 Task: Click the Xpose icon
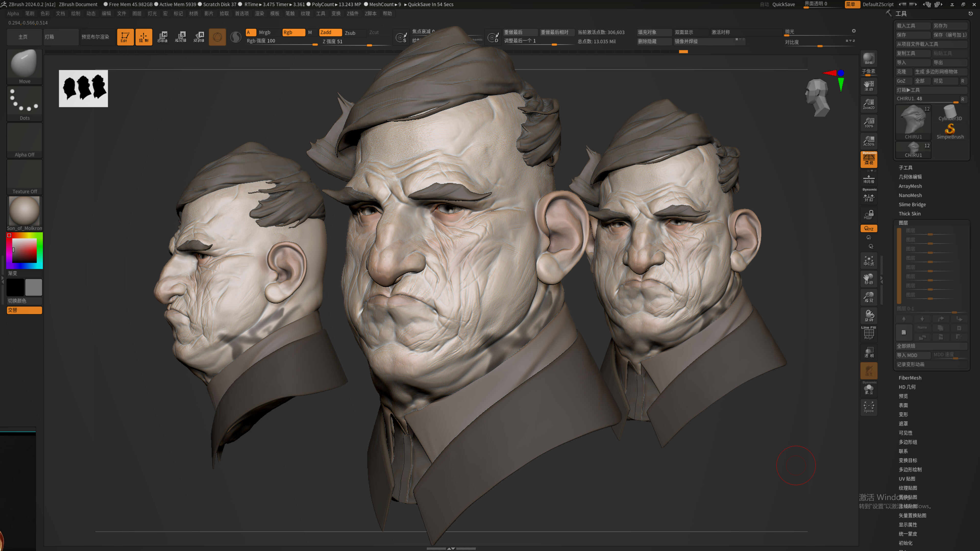868,407
